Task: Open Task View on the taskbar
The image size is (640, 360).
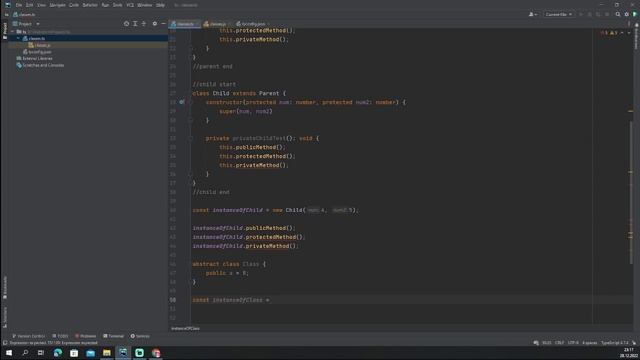Action: click(x=41, y=353)
